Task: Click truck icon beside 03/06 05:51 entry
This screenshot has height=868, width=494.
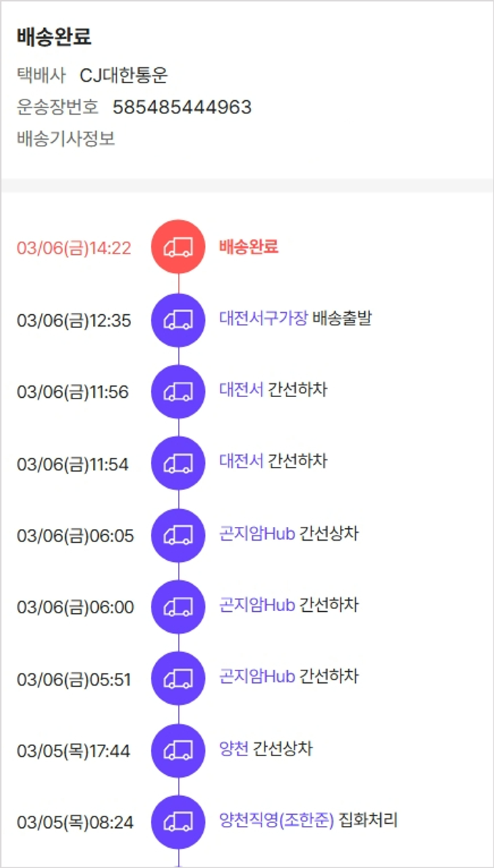Action: click(x=178, y=678)
